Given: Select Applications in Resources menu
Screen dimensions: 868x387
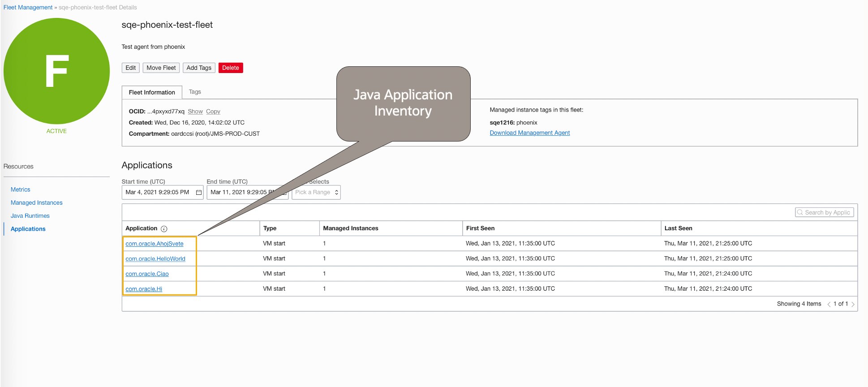Looking at the screenshot, I should click(28, 229).
